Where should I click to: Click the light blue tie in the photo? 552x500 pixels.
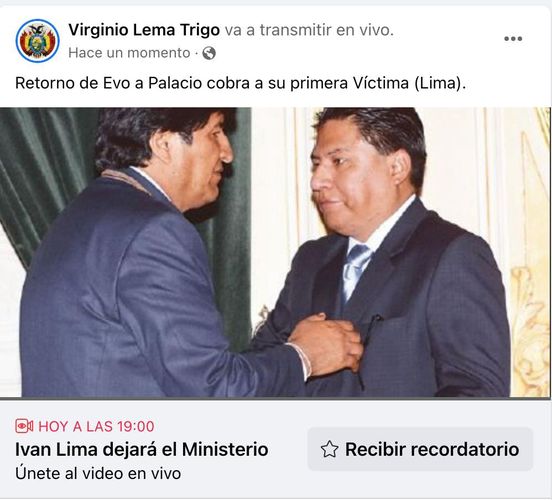tap(356, 269)
